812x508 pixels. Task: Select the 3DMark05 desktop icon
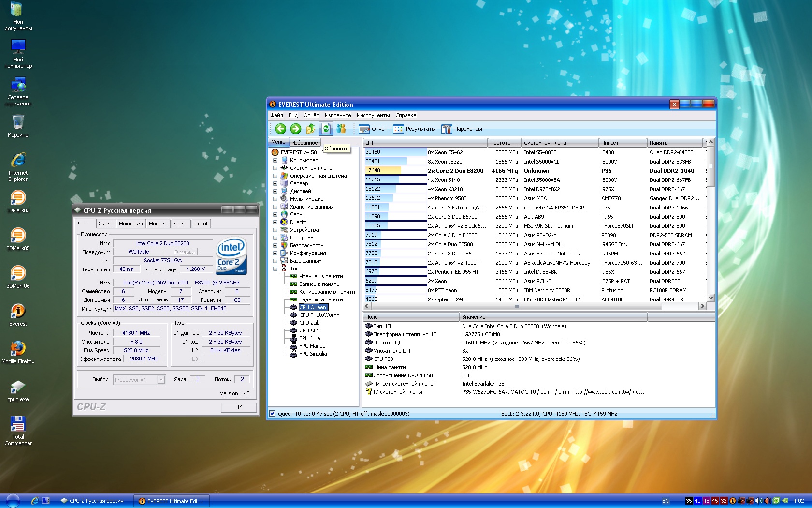pyautogui.click(x=18, y=239)
